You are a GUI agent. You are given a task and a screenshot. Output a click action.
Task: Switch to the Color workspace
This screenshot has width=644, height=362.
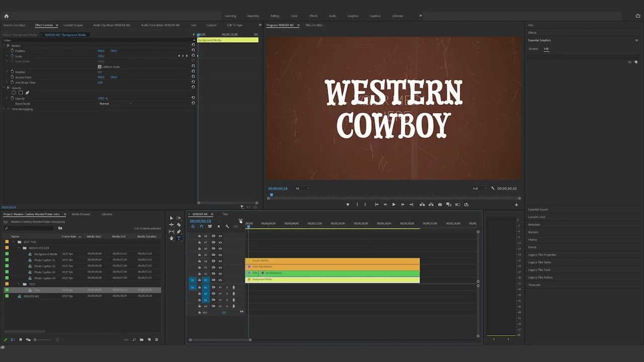pyautogui.click(x=294, y=16)
